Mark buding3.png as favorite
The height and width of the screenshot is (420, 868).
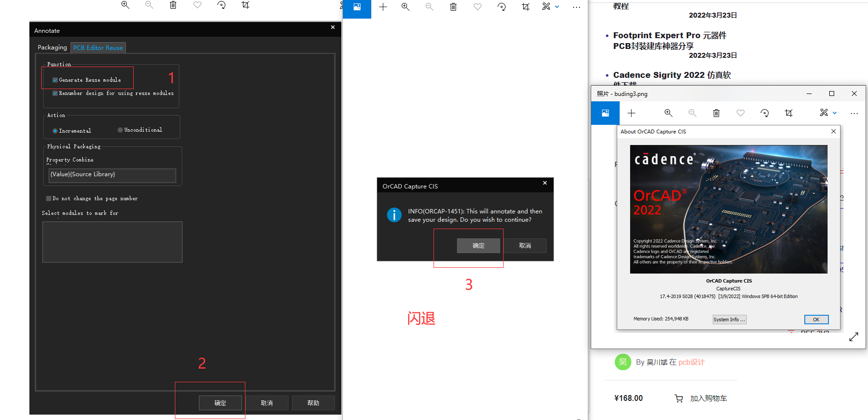[x=741, y=113]
